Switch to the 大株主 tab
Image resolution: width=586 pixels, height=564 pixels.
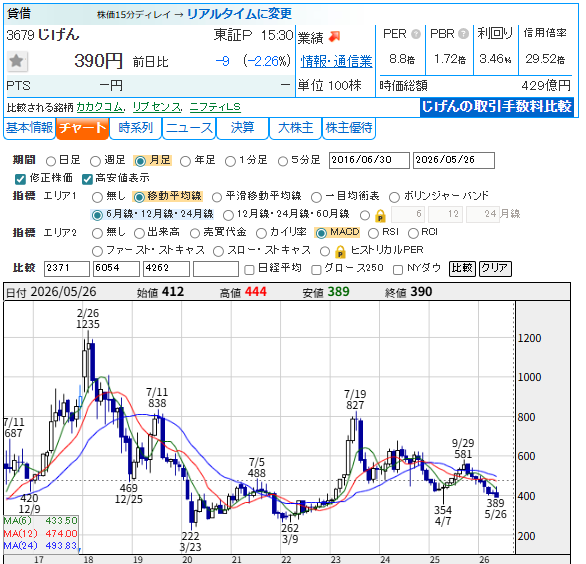click(295, 128)
